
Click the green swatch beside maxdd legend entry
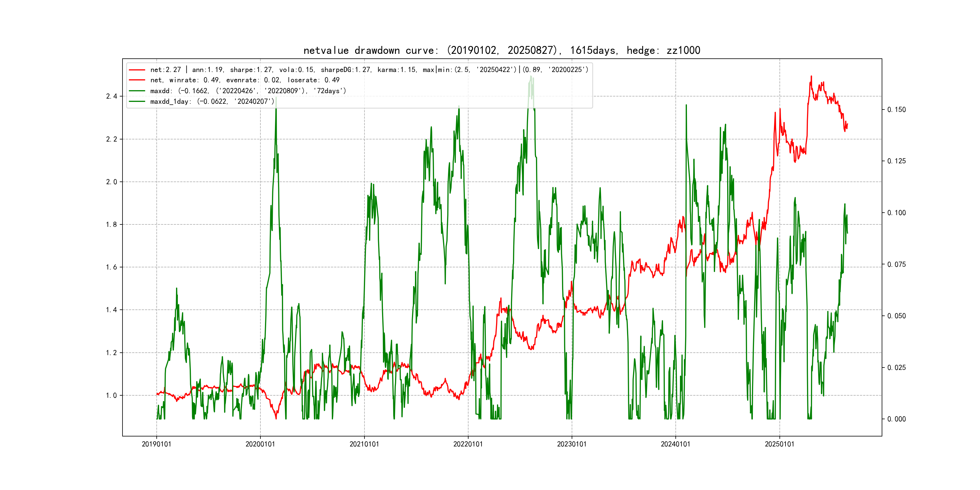(137, 91)
